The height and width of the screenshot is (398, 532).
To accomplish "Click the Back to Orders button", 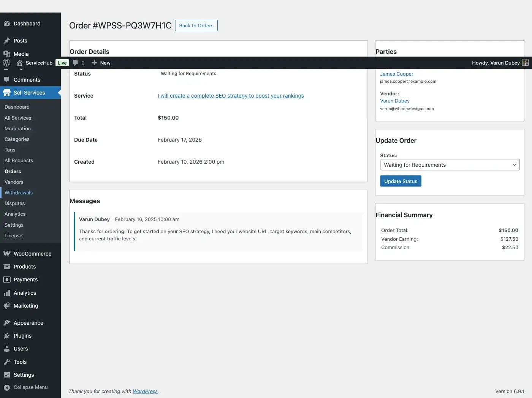I will [x=196, y=25].
